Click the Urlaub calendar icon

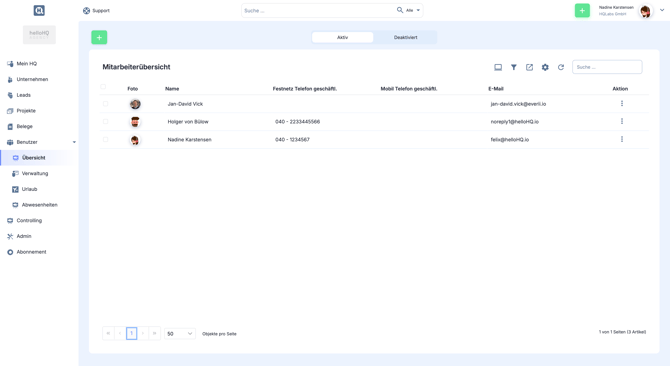[15, 189]
